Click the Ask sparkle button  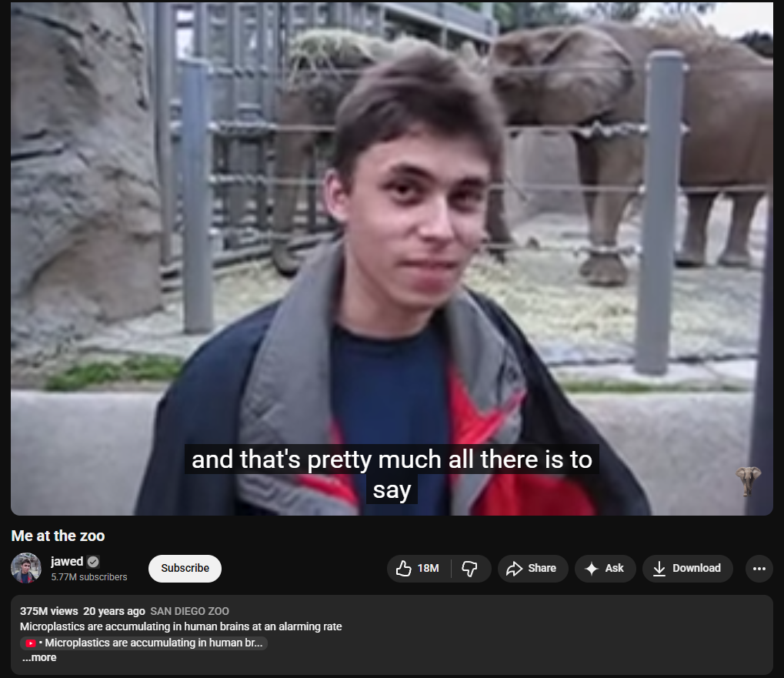605,569
